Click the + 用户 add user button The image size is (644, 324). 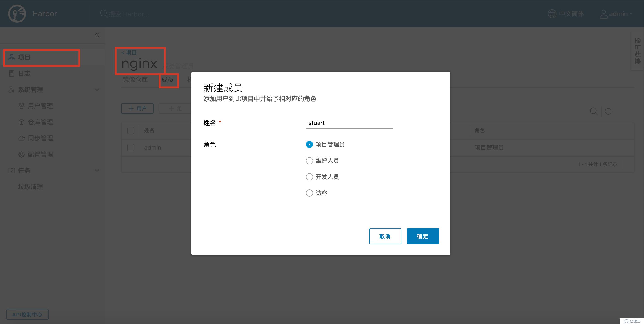pyautogui.click(x=137, y=109)
